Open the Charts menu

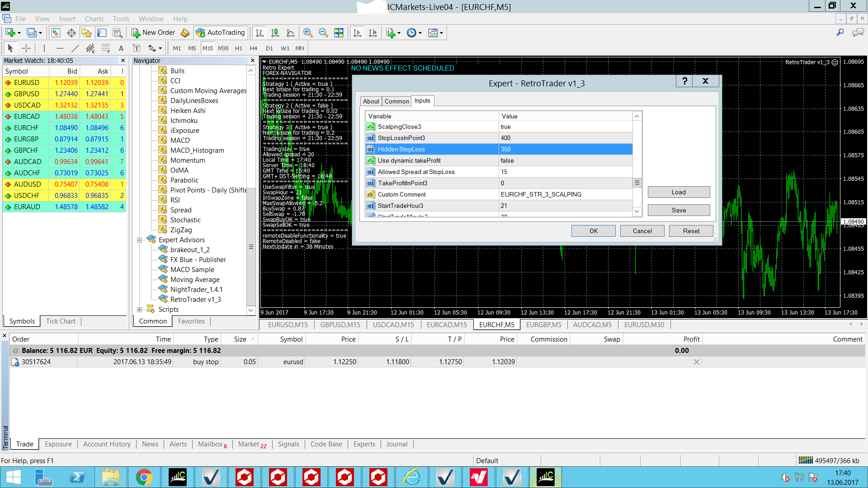click(x=94, y=19)
